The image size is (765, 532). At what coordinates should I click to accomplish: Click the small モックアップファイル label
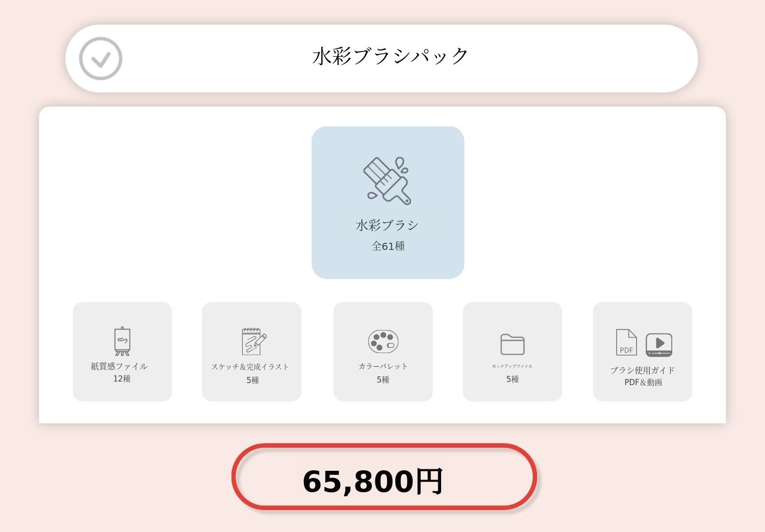coord(512,366)
